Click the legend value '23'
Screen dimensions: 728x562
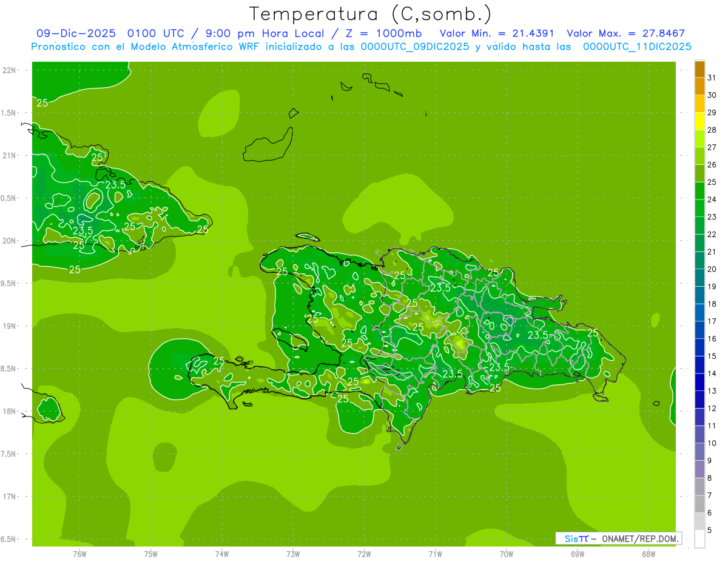pos(712,217)
